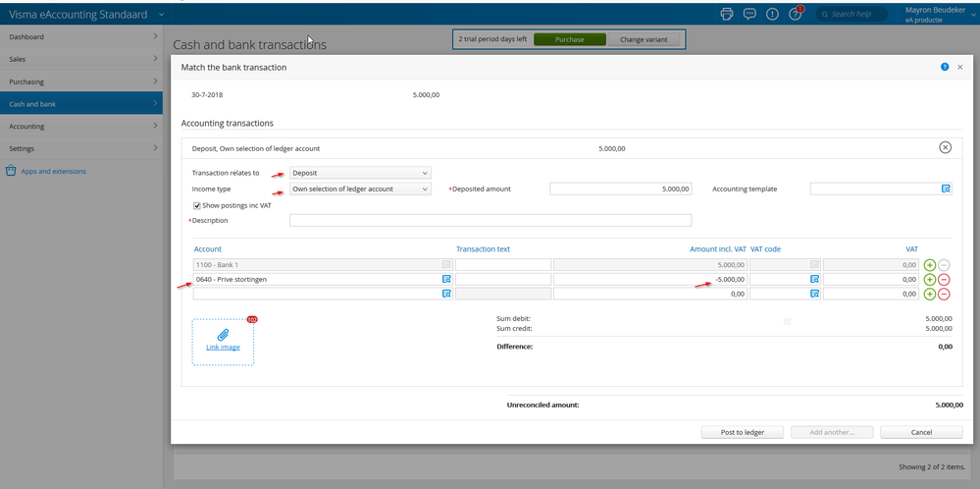Click the Description input field
Viewport: 980px width, 489px height.
click(x=490, y=220)
